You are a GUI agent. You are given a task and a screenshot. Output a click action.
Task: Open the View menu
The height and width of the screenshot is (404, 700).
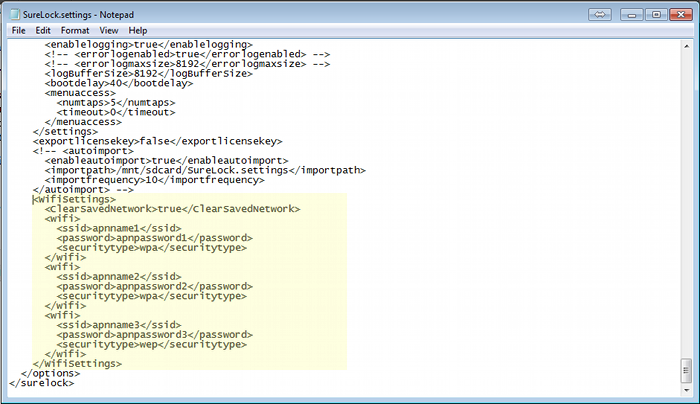(x=108, y=30)
